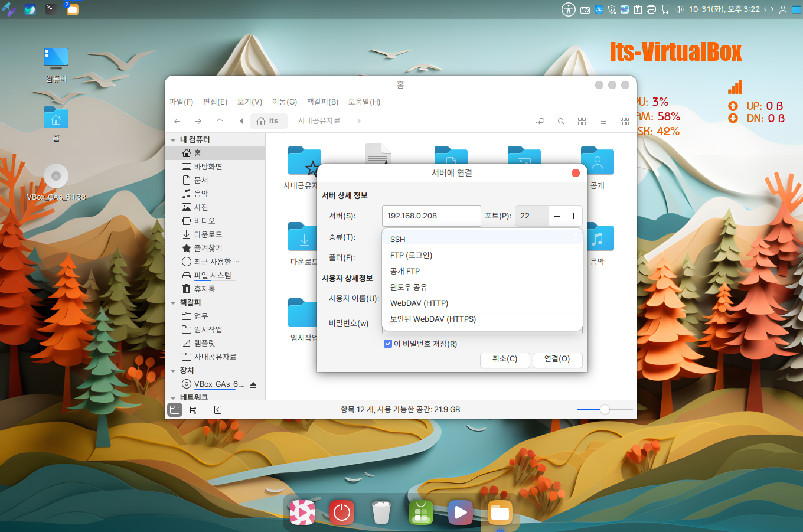
Task: Close the 서버에 연결 dialog
Action: point(576,173)
